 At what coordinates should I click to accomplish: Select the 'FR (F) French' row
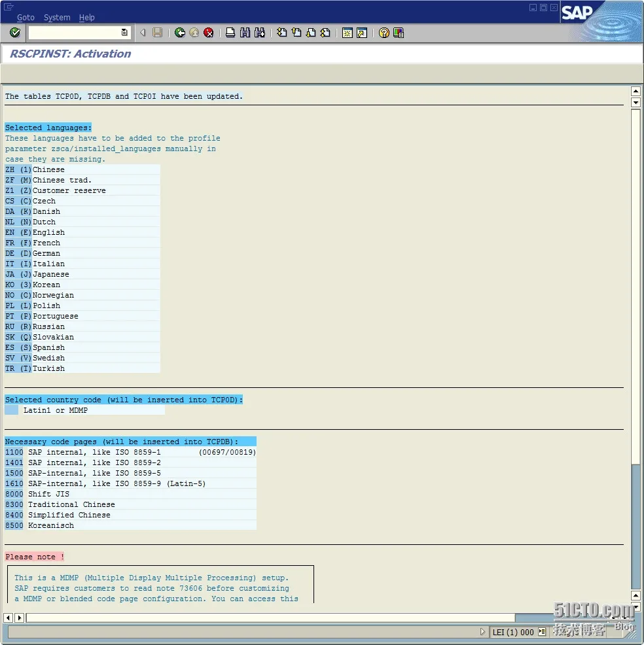82,243
